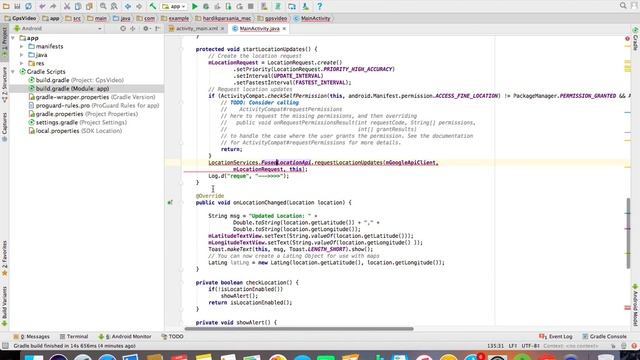Close the activity_main.xml tab

coord(222,29)
